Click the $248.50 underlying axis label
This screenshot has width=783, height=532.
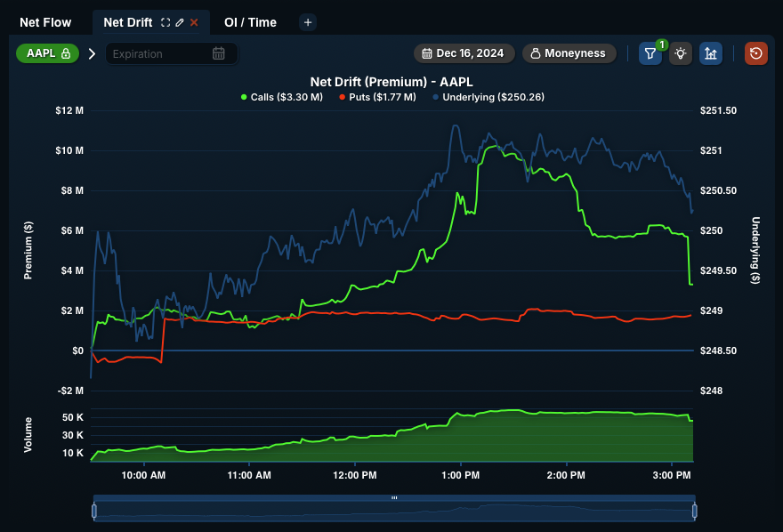pos(718,351)
